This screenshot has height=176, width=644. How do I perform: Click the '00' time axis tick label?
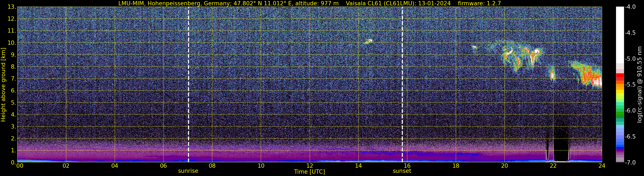19,166
